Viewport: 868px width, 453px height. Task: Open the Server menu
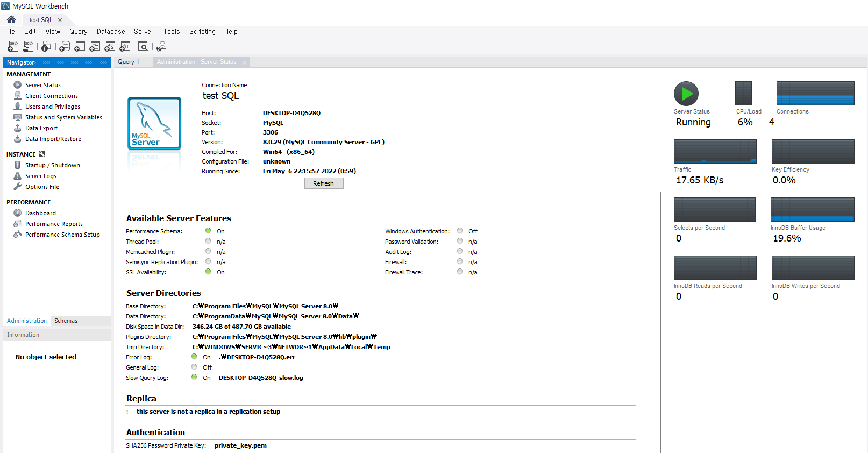coord(144,32)
